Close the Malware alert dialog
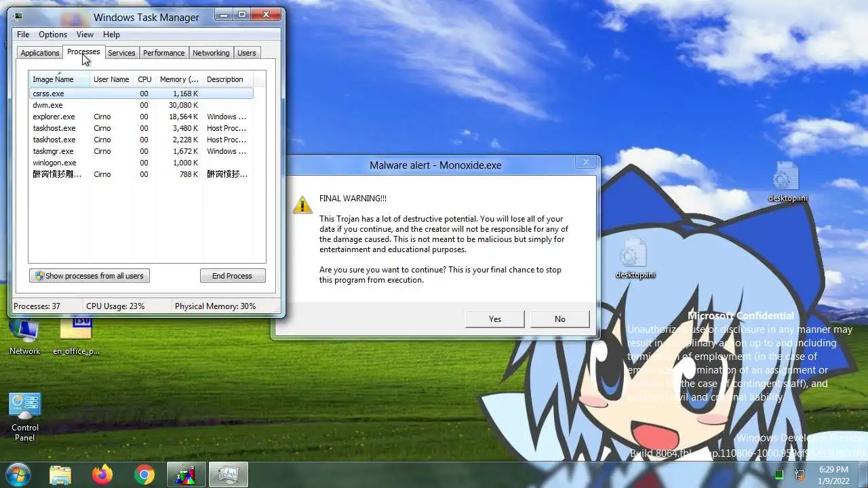The image size is (868, 488). pos(586,162)
